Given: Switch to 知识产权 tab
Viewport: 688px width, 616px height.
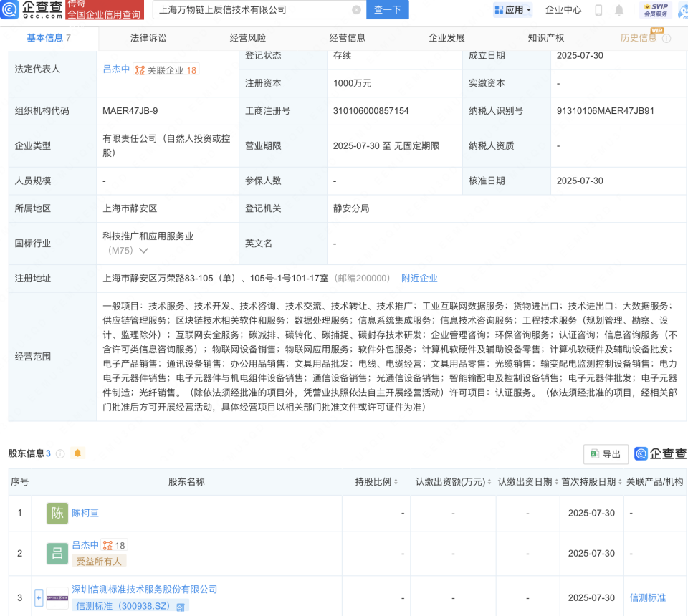Looking at the screenshot, I should click(546, 38).
